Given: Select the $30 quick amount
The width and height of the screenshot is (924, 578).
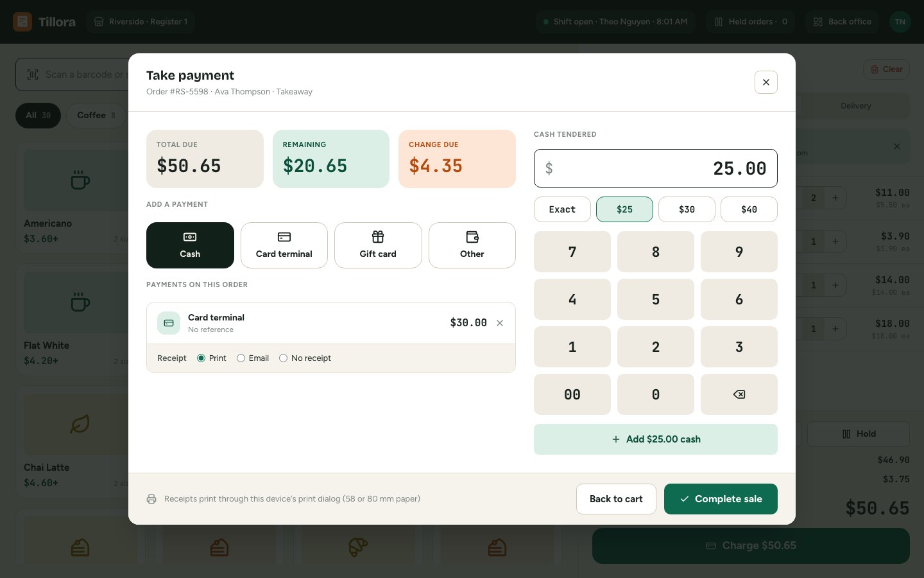Looking at the screenshot, I should coord(687,209).
